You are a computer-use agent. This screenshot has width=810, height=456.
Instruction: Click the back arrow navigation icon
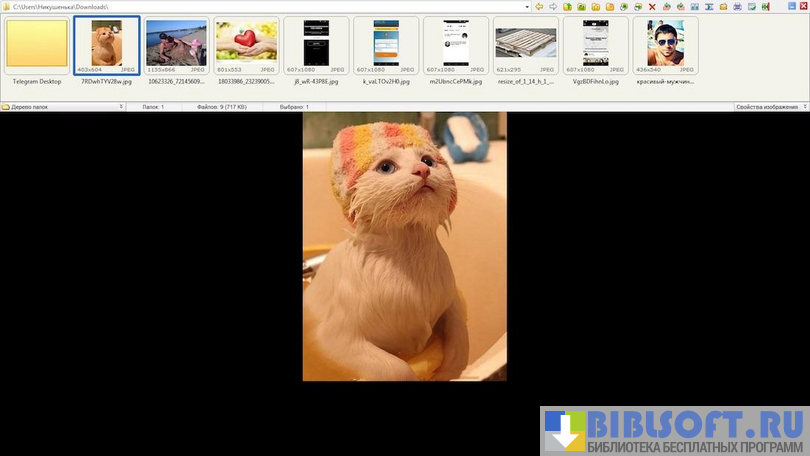pyautogui.click(x=539, y=7)
